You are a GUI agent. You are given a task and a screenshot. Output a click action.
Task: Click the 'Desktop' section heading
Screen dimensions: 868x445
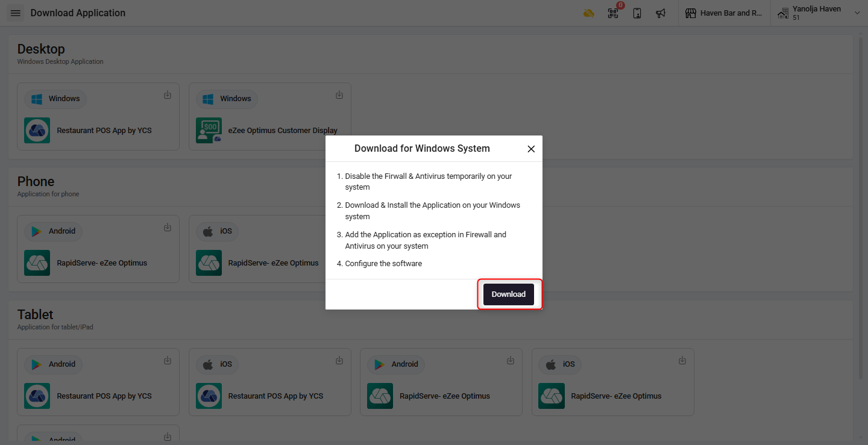[x=41, y=49]
